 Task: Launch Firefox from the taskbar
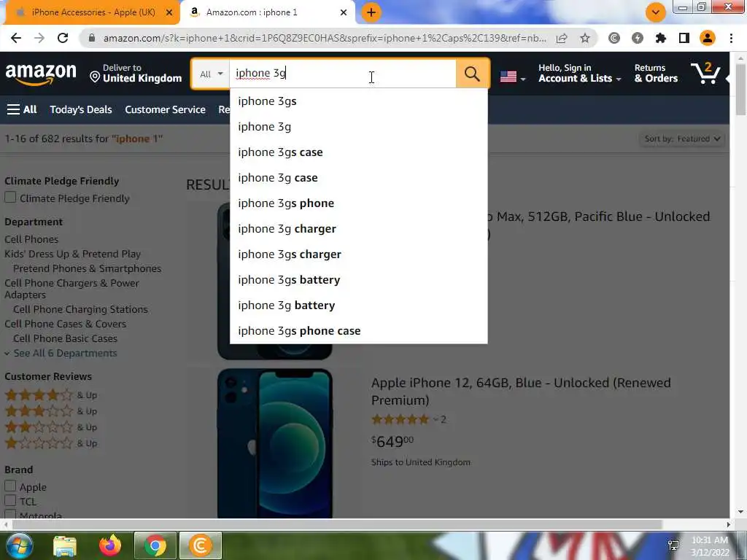pyautogui.click(x=110, y=545)
